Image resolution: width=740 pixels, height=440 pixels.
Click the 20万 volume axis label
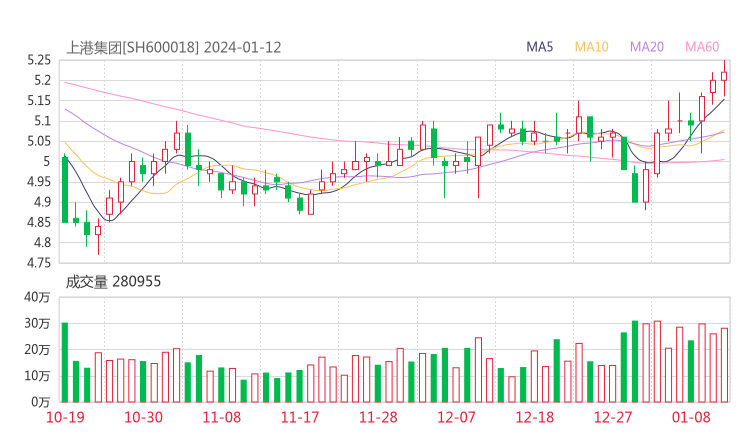pyautogui.click(x=37, y=350)
